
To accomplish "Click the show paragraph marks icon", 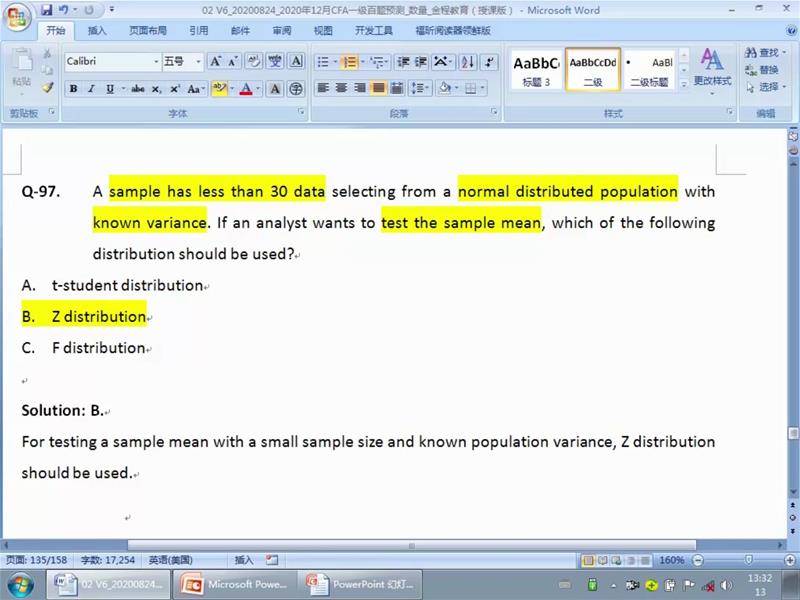I will pyautogui.click(x=490, y=62).
